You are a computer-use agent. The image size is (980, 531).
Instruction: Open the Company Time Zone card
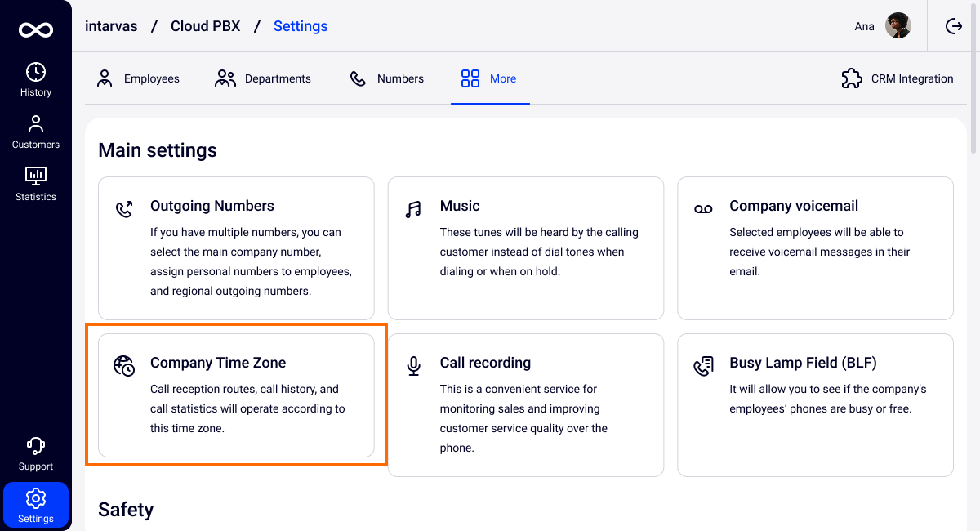[x=236, y=395]
